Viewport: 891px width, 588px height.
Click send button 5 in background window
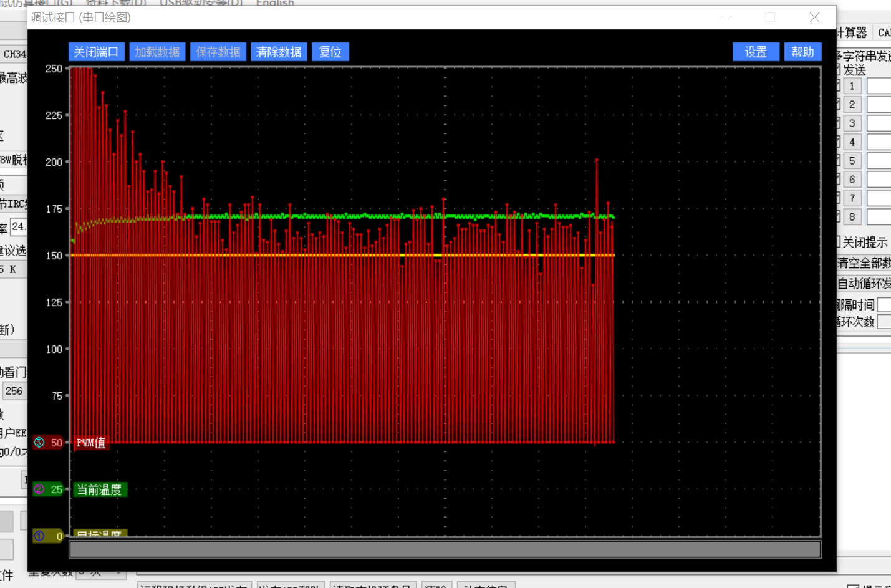[x=852, y=161]
